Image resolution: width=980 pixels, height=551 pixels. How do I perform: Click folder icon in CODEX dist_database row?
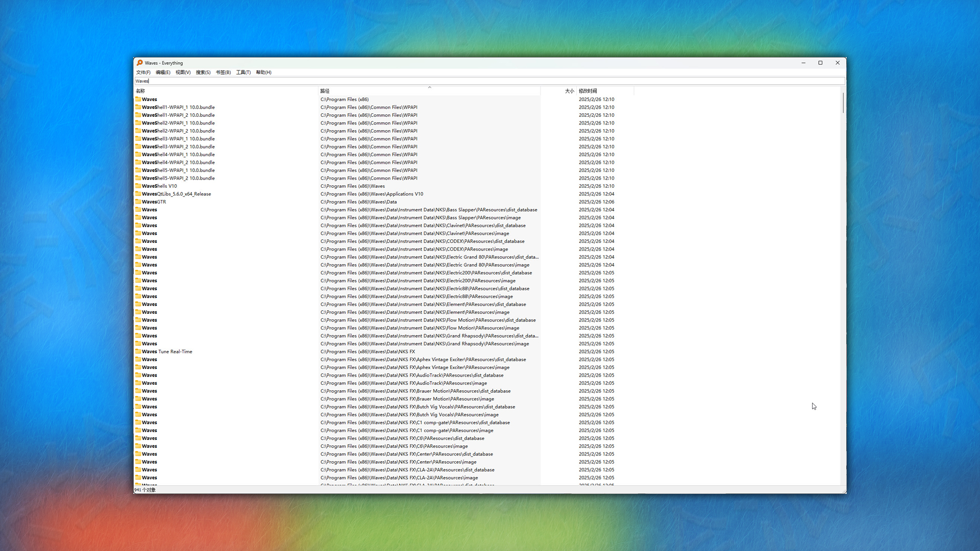click(138, 241)
